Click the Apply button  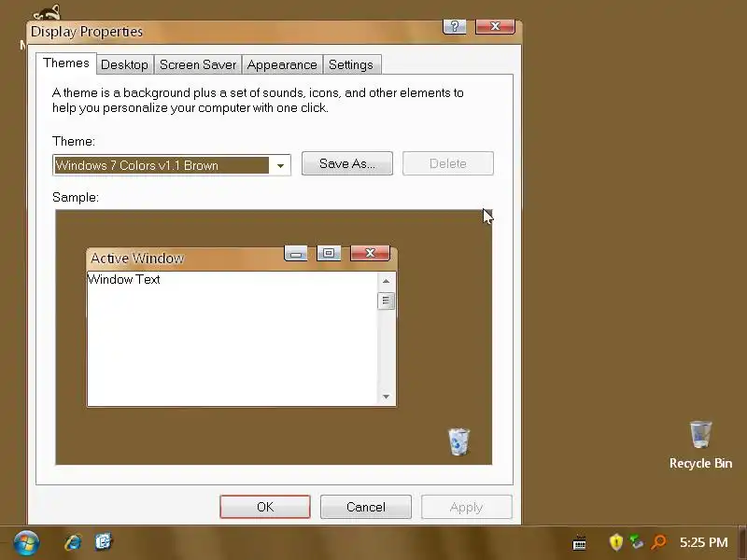[466, 507]
